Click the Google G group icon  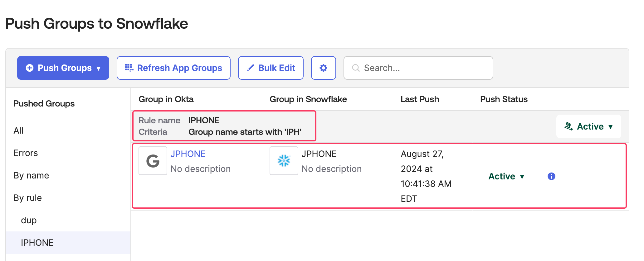pos(153,161)
